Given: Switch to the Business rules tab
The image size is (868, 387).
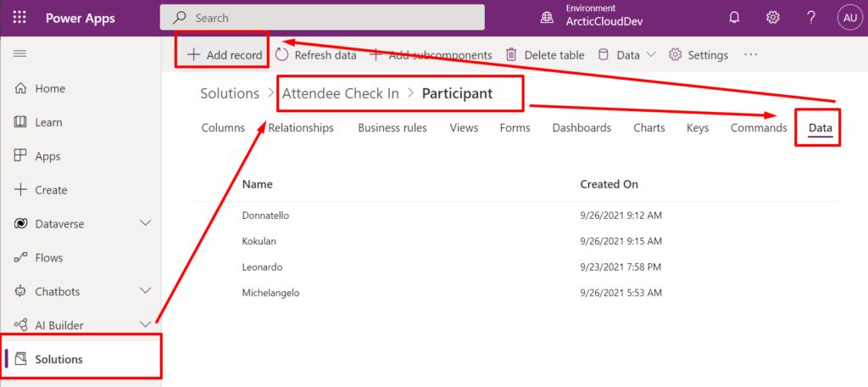Looking at the screenshot, I should (x=392, y=128).
